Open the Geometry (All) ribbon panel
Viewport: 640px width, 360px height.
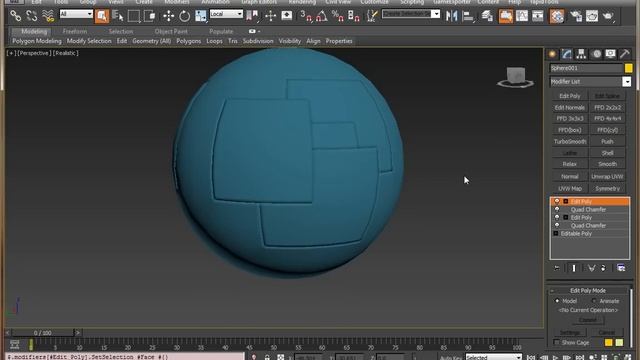pyautogui.click(x=151, y=41)
